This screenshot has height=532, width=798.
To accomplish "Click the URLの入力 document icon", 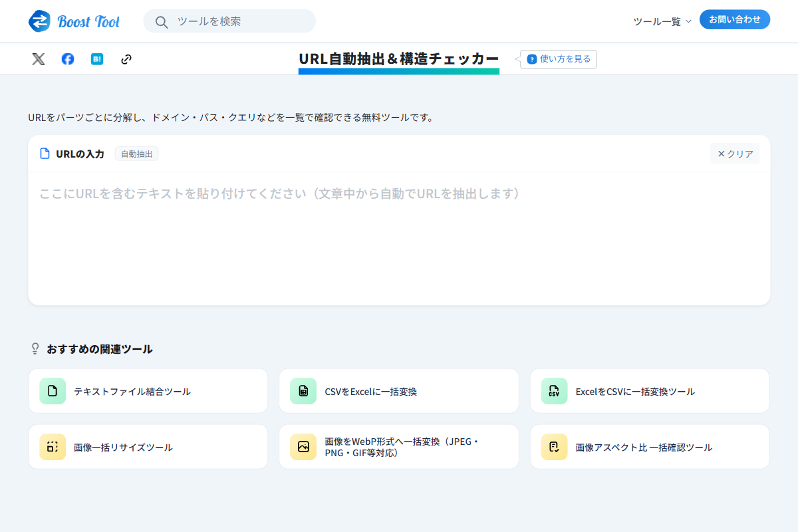I will point(45,154).
